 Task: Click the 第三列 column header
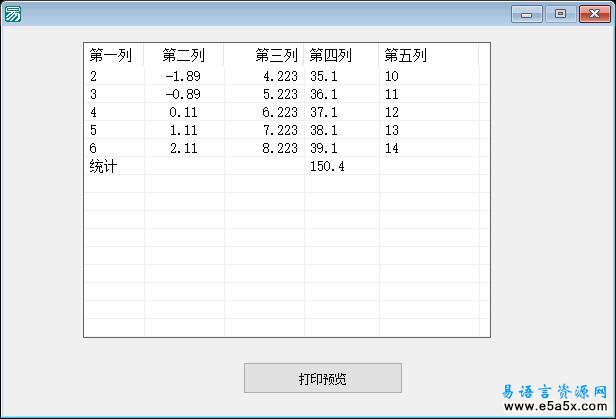[x=276, y=56]
